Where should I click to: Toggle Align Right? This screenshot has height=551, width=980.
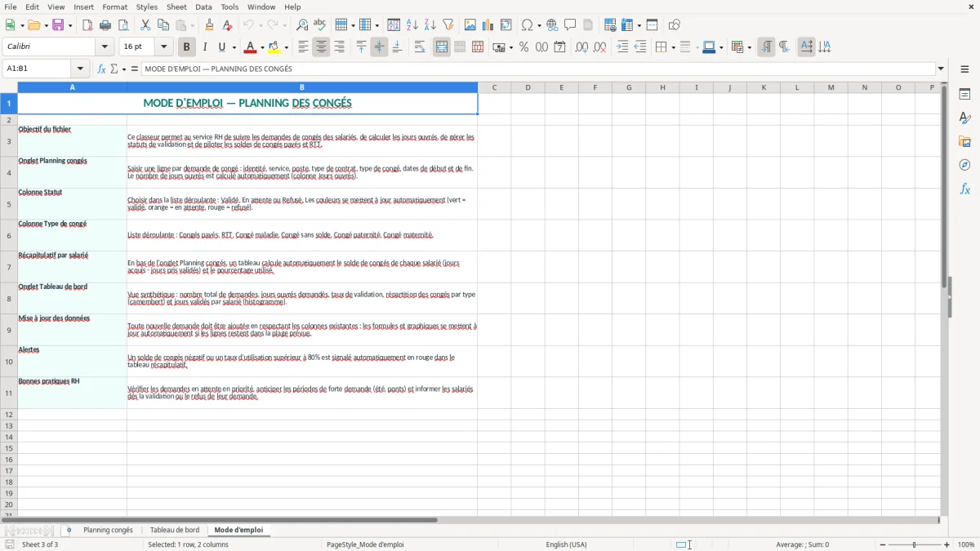tap(339, 47)
